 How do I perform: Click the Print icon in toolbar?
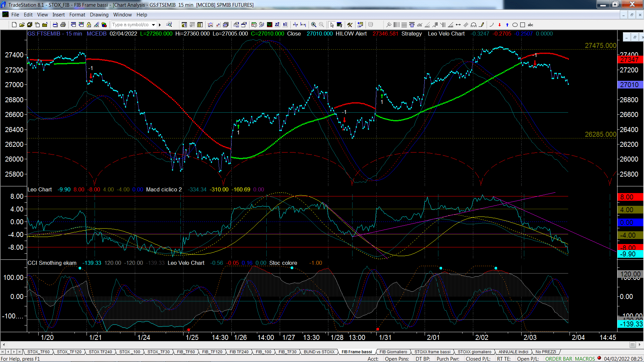(x=63, y=25)
